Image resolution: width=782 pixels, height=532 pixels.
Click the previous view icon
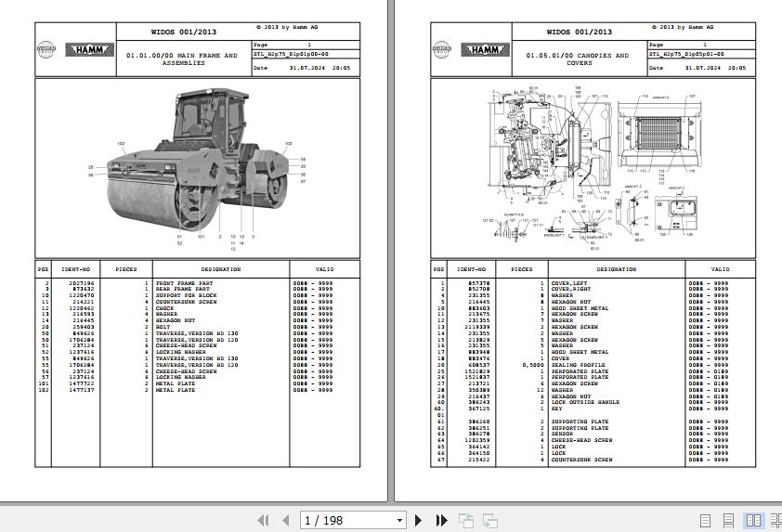point(466,521)
